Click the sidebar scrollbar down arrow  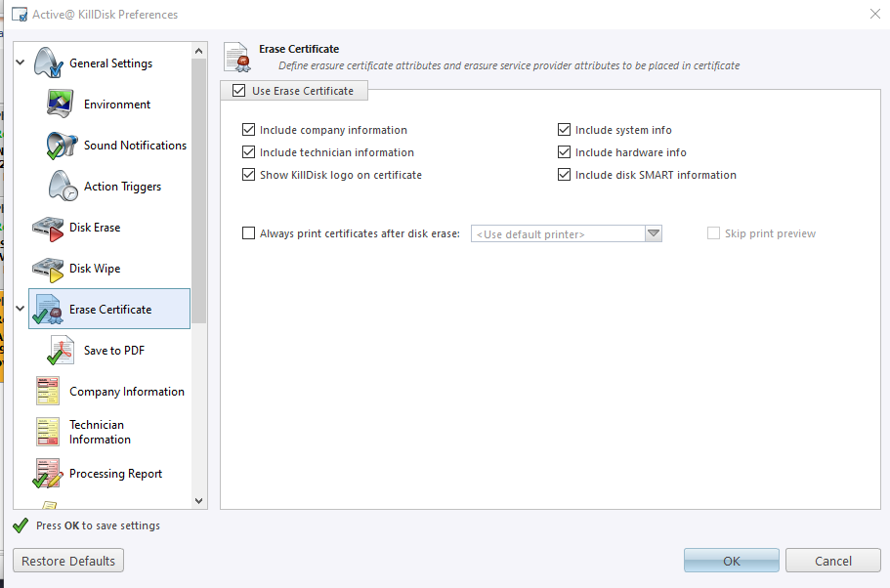pos(198,500)
